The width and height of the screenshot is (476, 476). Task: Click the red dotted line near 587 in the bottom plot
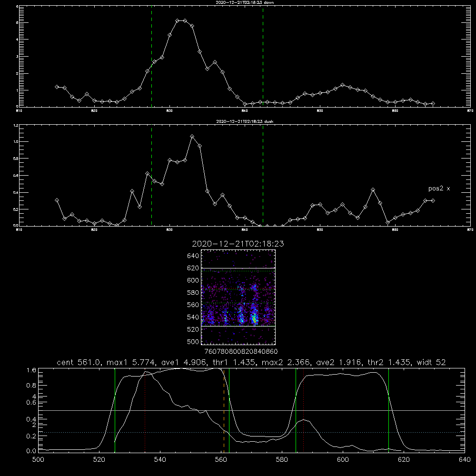[x=303, y=410]
